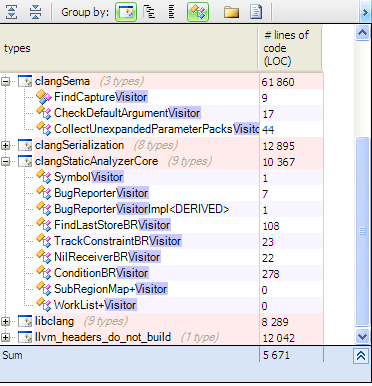Click the 5 671 sum value
This screenshot has width=372, height=386.
coord(276,355)
